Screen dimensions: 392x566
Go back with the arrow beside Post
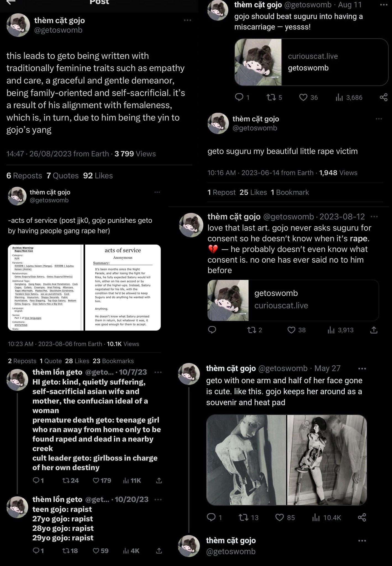coord(10,2)
